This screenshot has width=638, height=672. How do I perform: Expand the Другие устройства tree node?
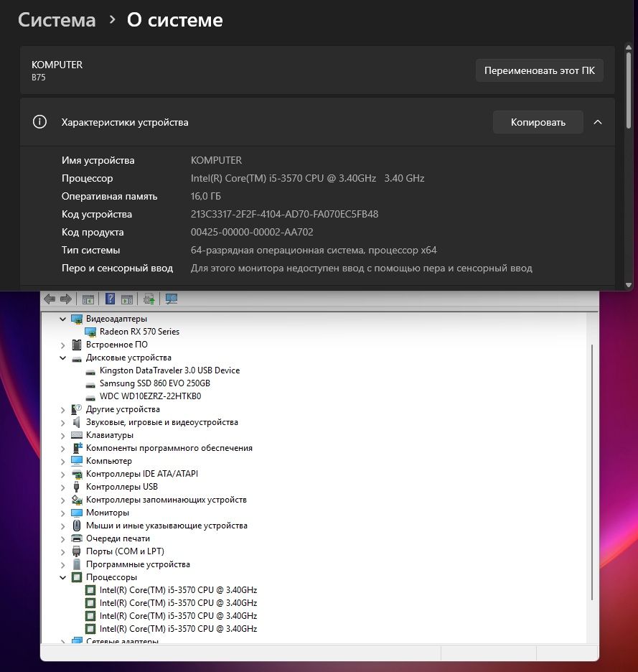(x=63, y=410)
